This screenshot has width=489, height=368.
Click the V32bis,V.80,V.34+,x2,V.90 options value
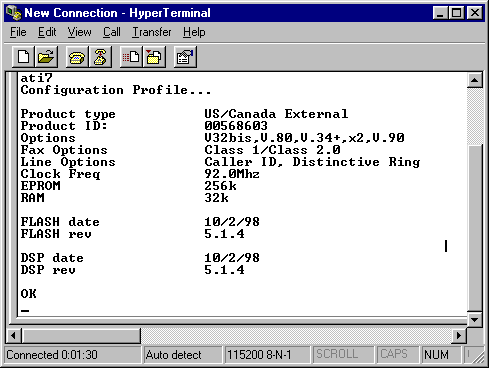[304, 138]
